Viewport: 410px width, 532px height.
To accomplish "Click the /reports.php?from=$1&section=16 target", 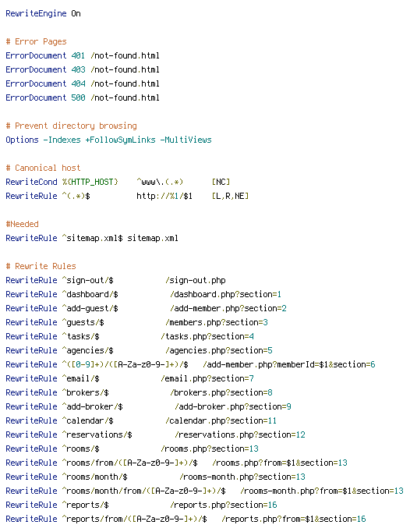I will 294,519.
